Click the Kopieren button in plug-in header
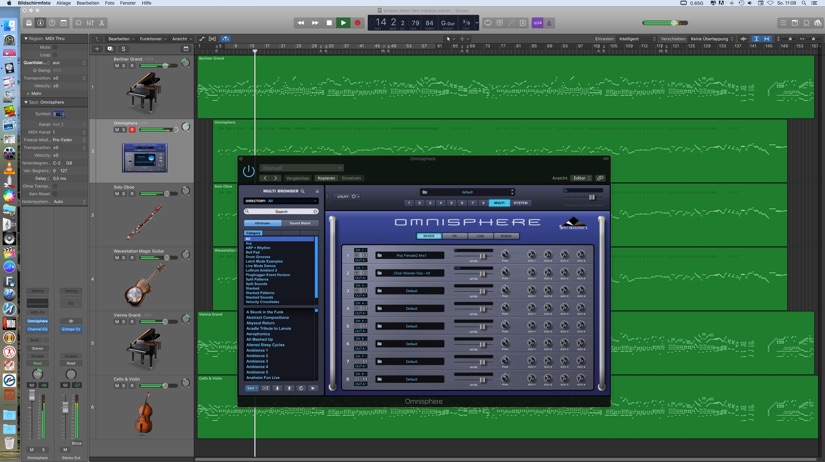The image size is (825, 462). point(326,178)
